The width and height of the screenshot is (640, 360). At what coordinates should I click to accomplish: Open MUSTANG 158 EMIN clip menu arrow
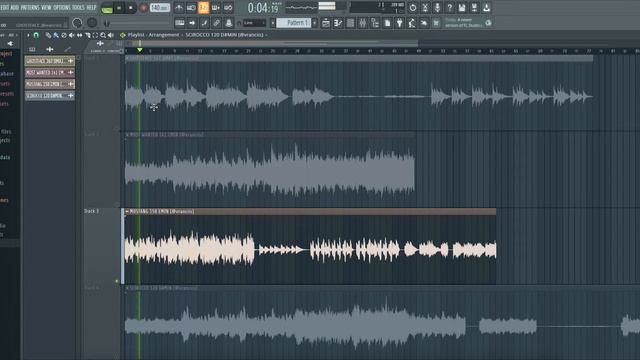coord(127,211)
